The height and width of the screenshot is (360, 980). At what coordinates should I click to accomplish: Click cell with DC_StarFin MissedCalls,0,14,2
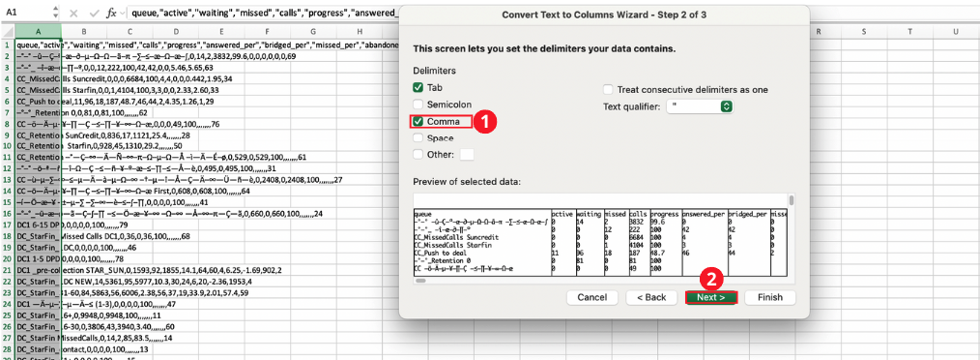[x=38, y=338]
